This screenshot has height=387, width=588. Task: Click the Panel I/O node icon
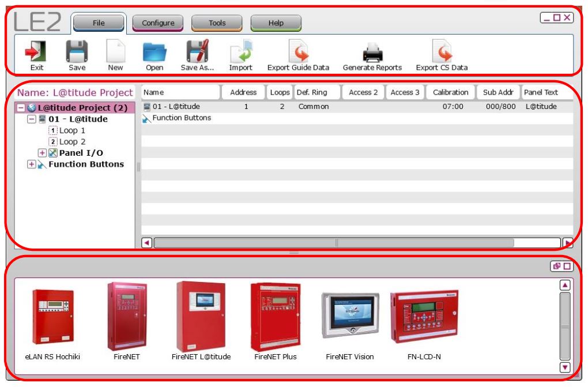click(x=53, y=153)
